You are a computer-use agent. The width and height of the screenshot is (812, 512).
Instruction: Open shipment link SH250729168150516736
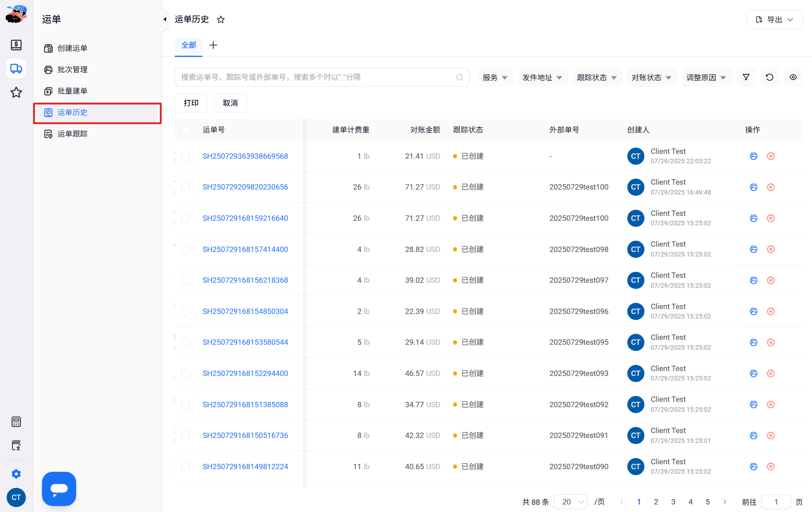245,435
